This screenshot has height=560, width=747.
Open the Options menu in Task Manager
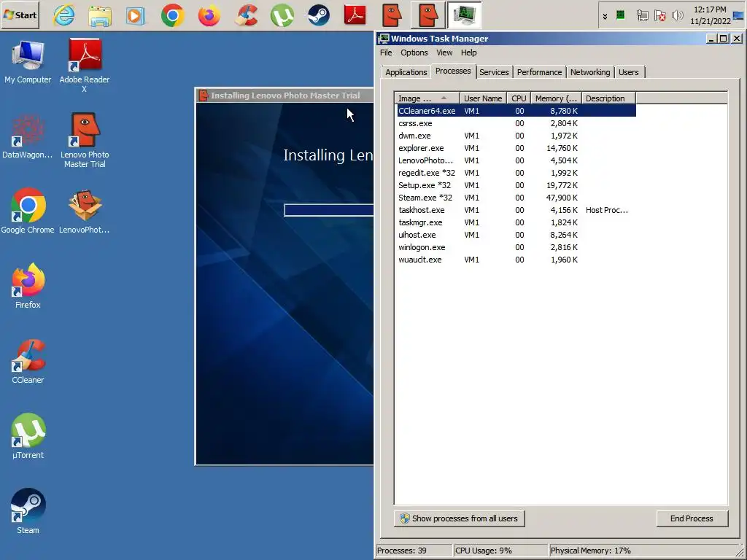coord(414,52)
